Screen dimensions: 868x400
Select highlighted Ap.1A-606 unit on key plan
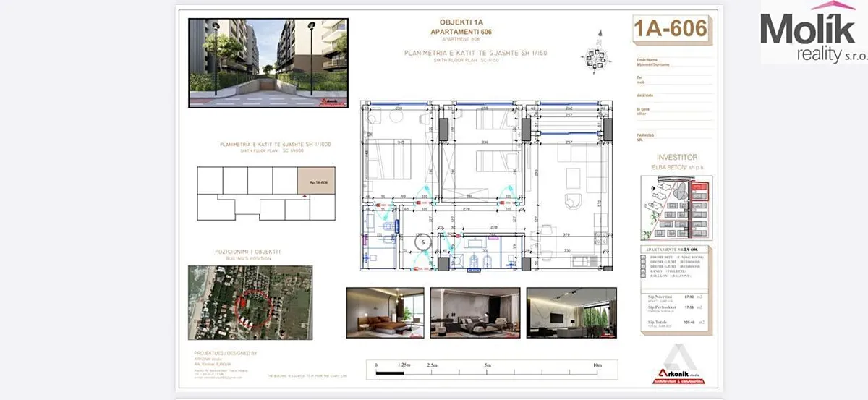pos(317,182)
